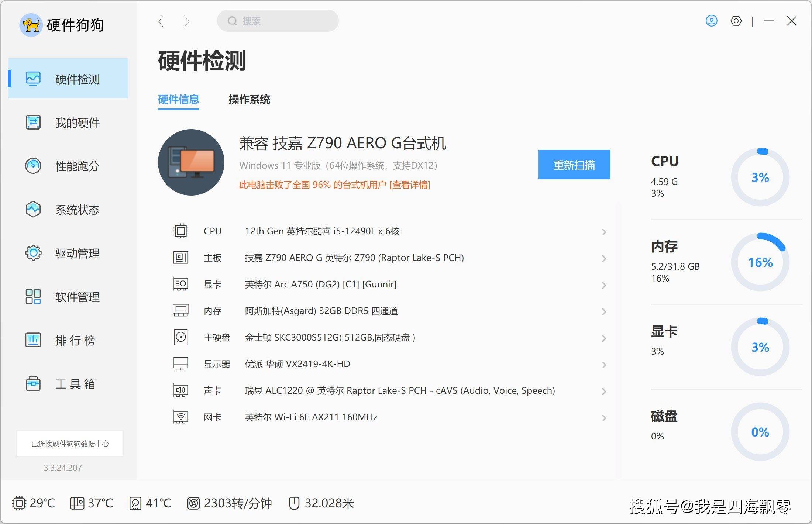Viewport: 812px width, 524px height.
Task: Click the 排行榜 ranking icon
Action: 33,340
